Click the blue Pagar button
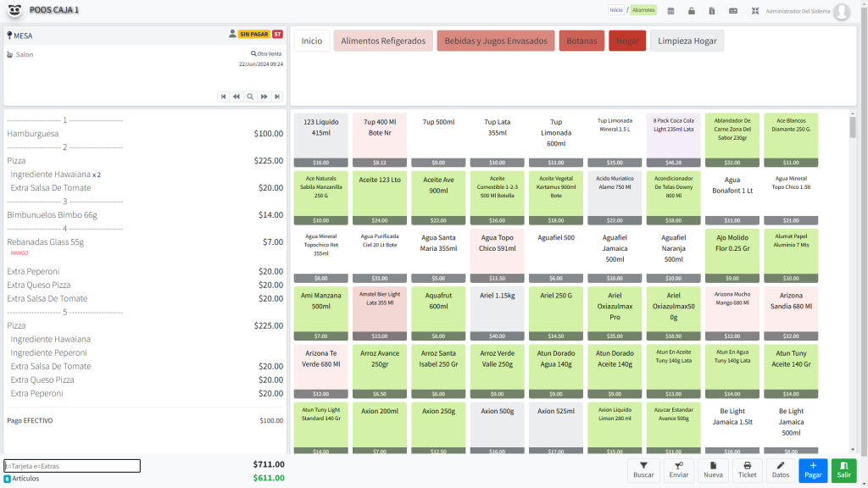The image size is (868, 488). click(x=813, y=470)
